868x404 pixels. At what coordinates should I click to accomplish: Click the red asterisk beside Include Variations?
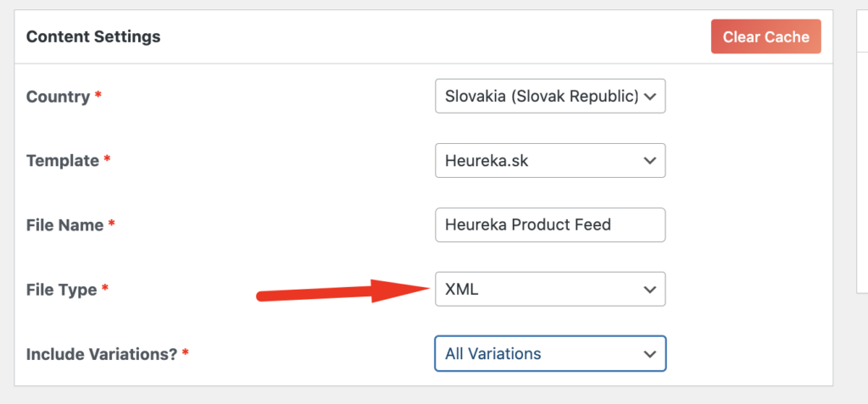pos(186,351)
